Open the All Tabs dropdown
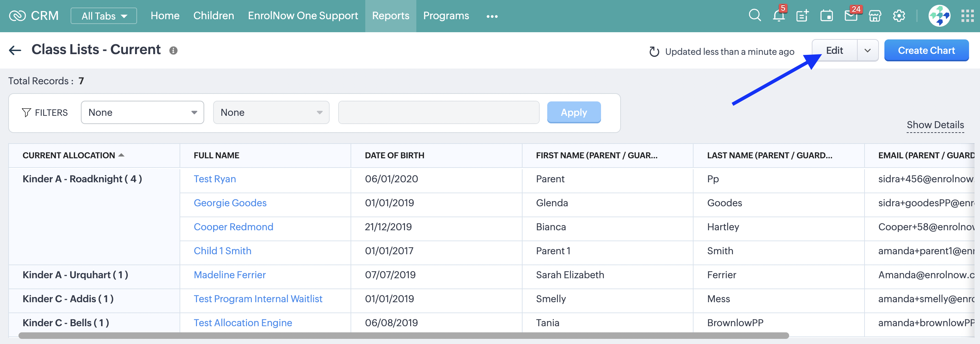This screenshot has height=344, width=980. tap(103, 16)
